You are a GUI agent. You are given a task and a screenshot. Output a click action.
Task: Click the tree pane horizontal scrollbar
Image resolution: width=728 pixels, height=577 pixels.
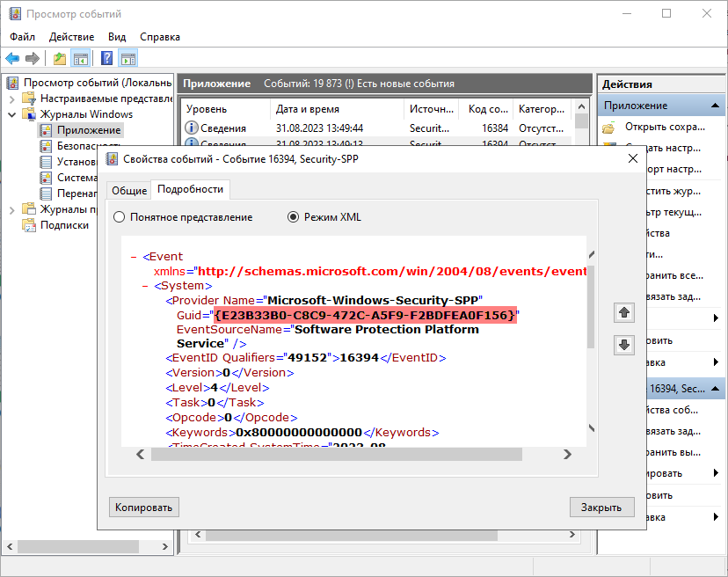pos(78,547)
